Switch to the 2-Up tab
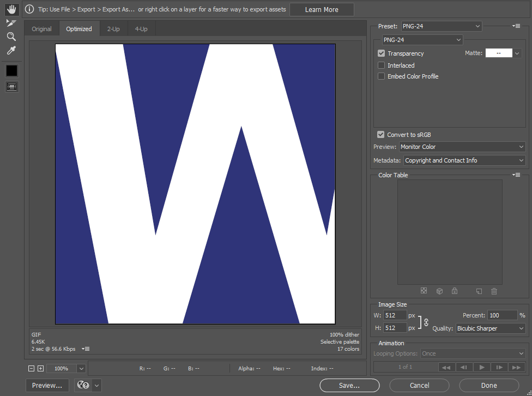 click(113, 29)
